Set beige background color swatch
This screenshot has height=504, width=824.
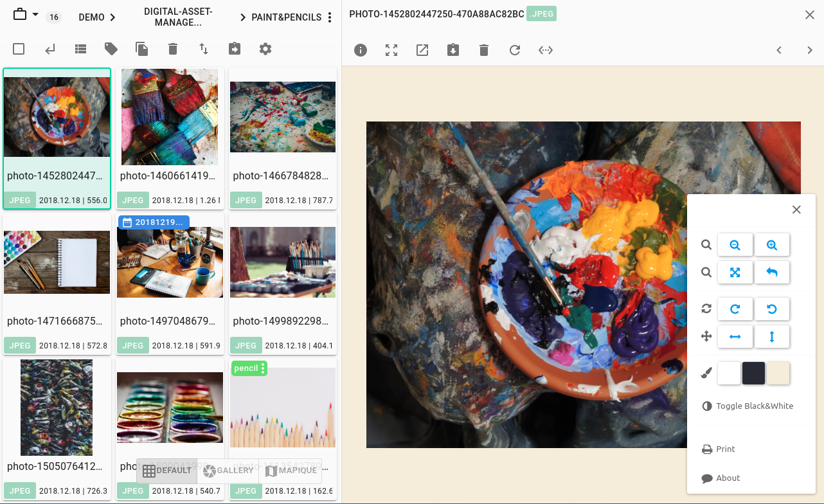[x=778, y=373]
